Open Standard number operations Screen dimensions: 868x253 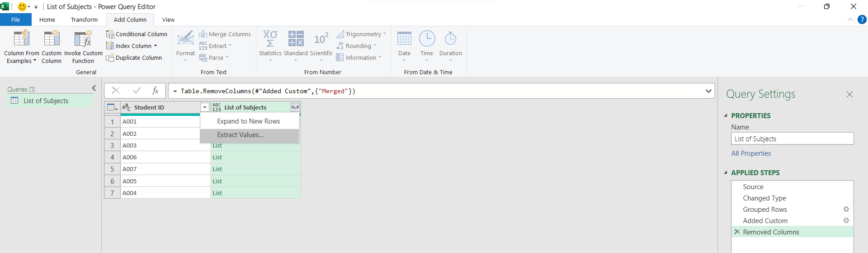[x=296, y=47]
